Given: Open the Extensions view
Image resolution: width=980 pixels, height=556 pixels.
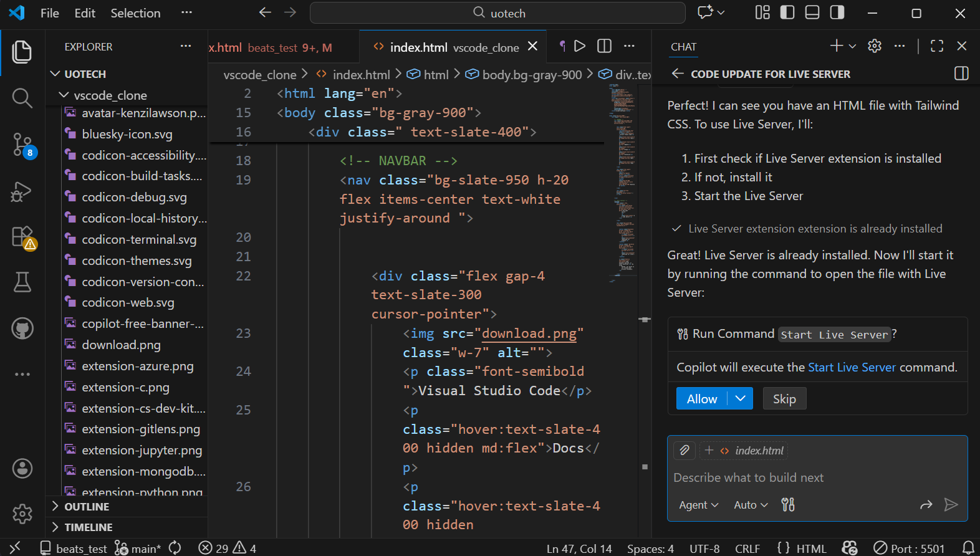Looking at the screenshot, I should click(22, 237).
